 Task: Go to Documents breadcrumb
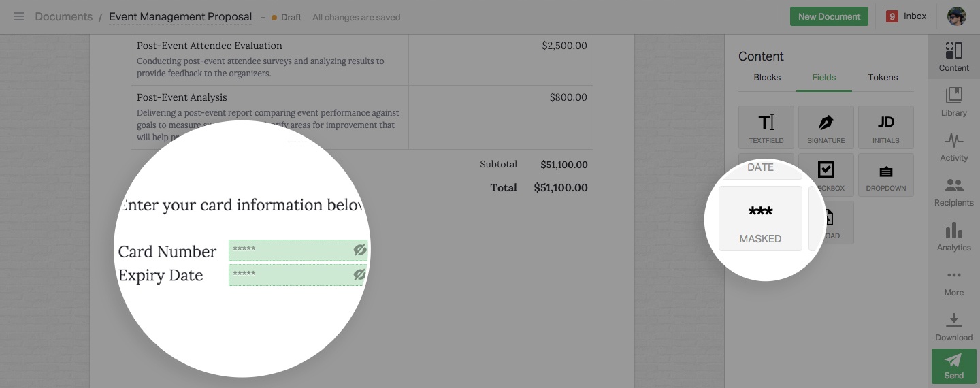(x=63, y=17)
